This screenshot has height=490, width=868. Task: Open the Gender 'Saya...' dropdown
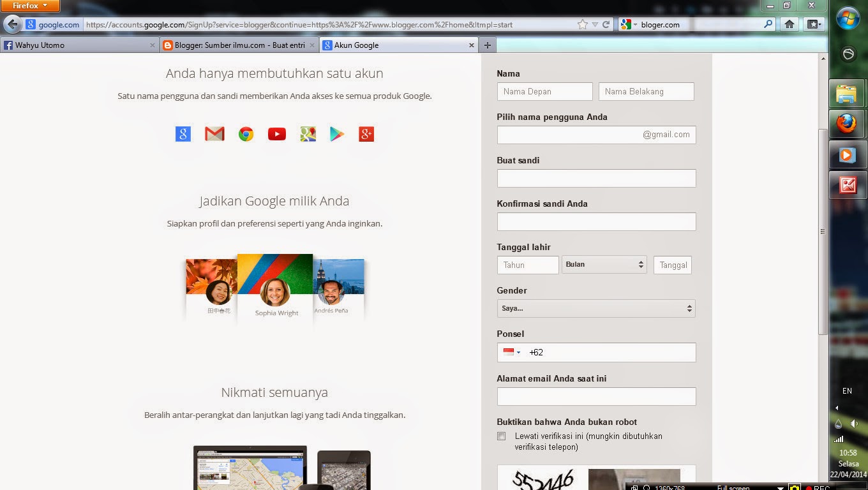(x=595, y=308)
